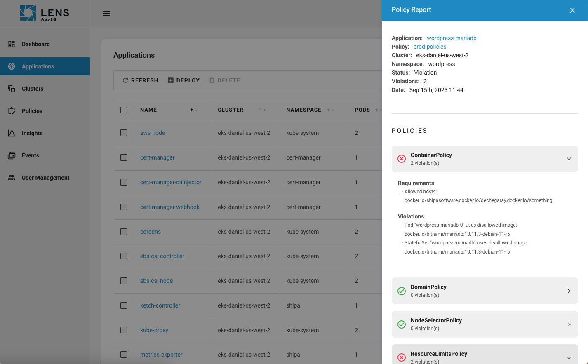Click the DomainPolicy green check icon
The image size is (588, 364).
click(402, 291)
